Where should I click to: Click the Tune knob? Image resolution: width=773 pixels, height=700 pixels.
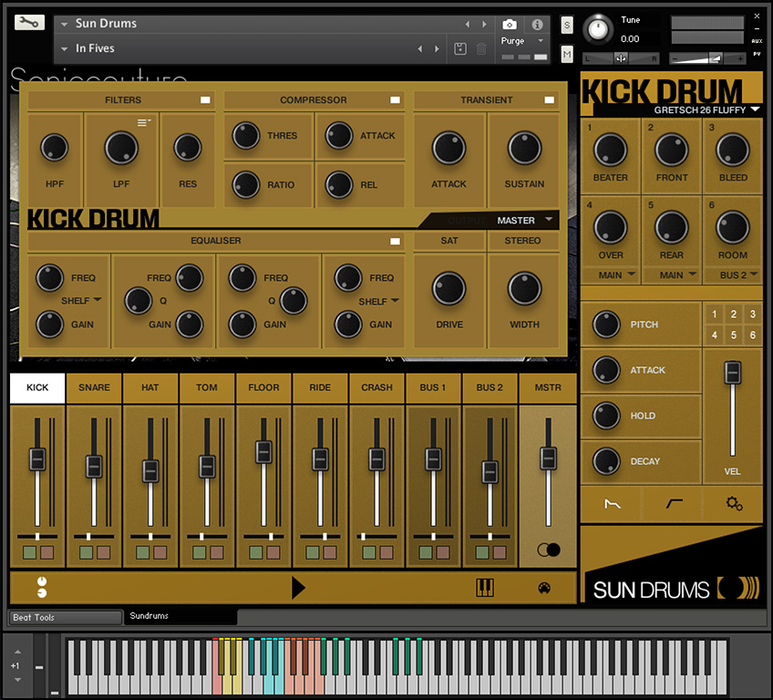pos(598,29)
